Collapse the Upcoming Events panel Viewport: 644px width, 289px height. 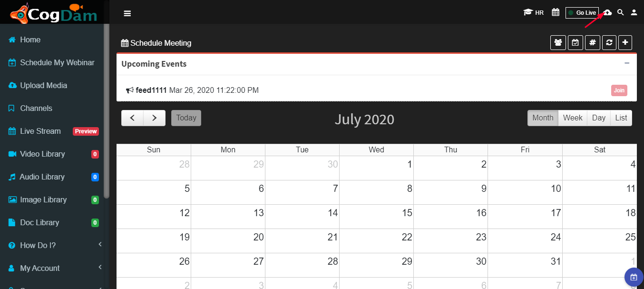[627, 63]
